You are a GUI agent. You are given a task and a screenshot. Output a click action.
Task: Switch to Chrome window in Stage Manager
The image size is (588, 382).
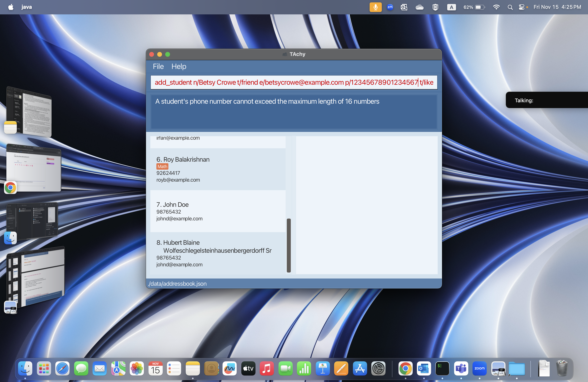coord(34,168)
